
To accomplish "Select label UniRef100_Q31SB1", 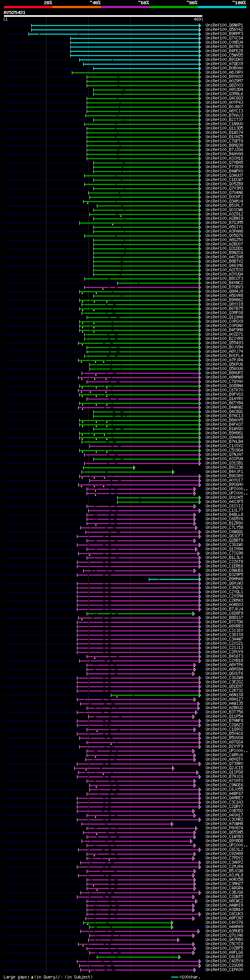I will [224, 463].
